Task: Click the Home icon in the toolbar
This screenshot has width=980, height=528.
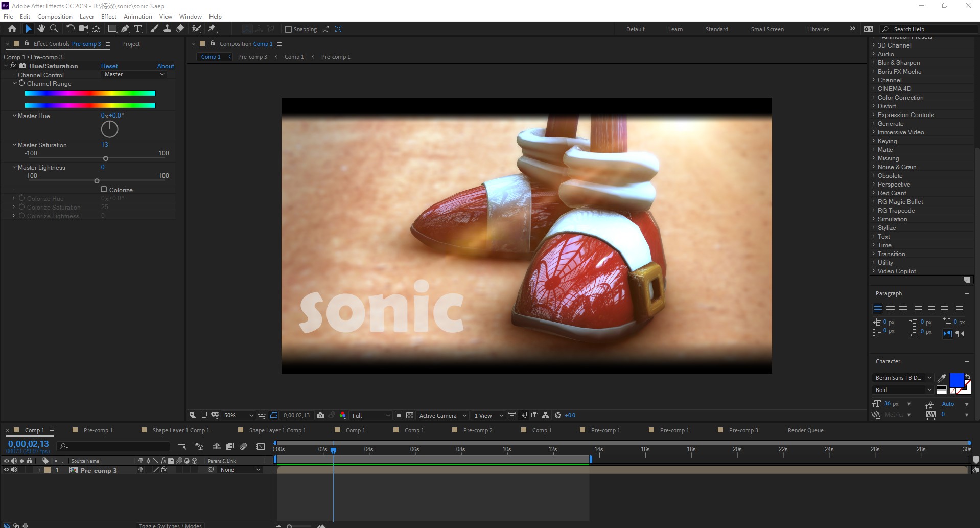Action: point(12,29)
